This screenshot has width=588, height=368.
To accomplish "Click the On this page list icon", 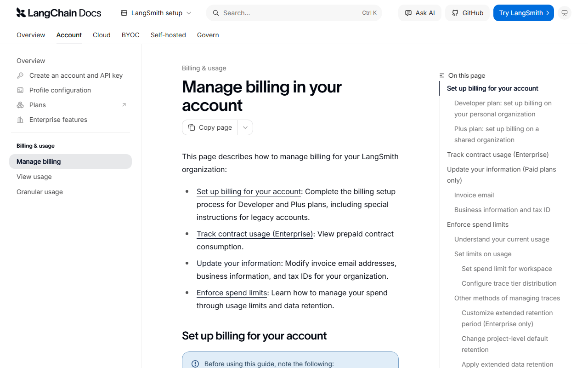I will [x=442, y=75].
